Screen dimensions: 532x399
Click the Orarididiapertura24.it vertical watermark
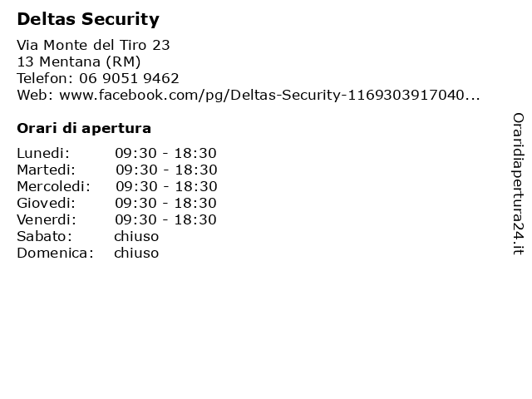tap(518, 184)
